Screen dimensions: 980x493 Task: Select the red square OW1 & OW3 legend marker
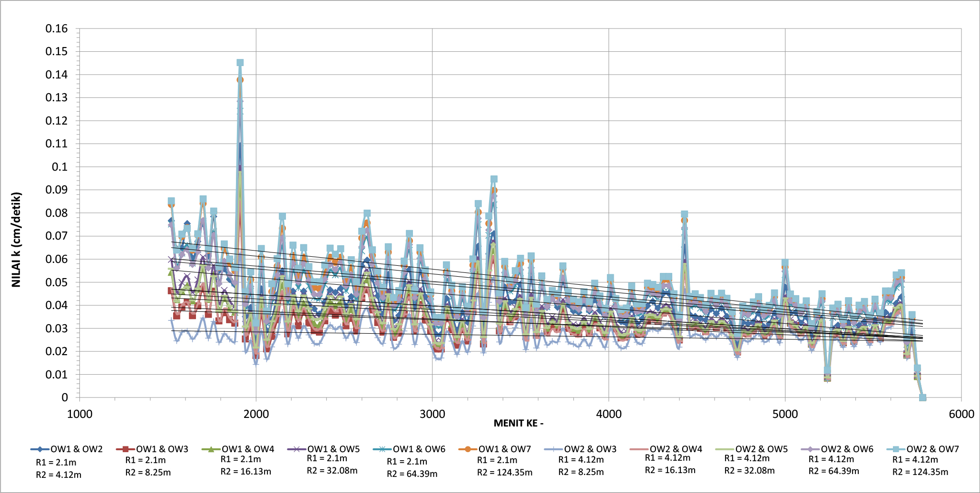126,449
